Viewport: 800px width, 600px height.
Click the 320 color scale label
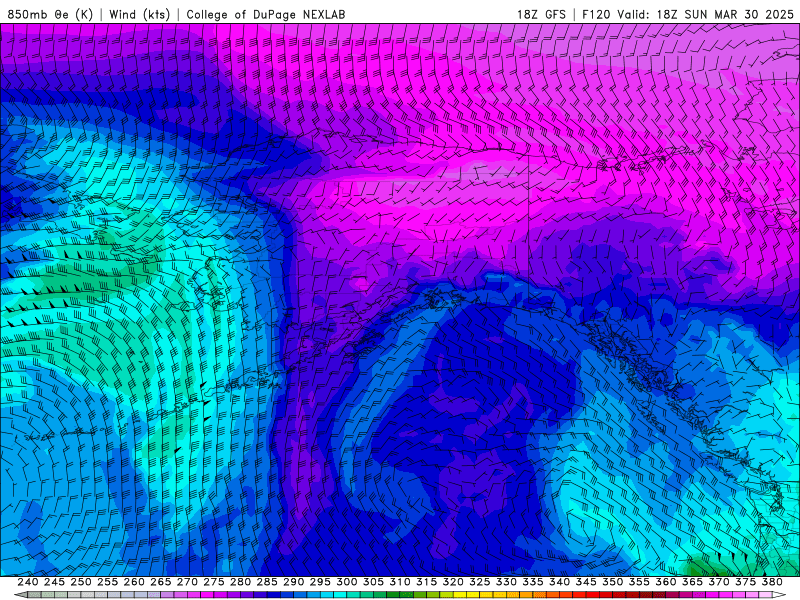453,582
